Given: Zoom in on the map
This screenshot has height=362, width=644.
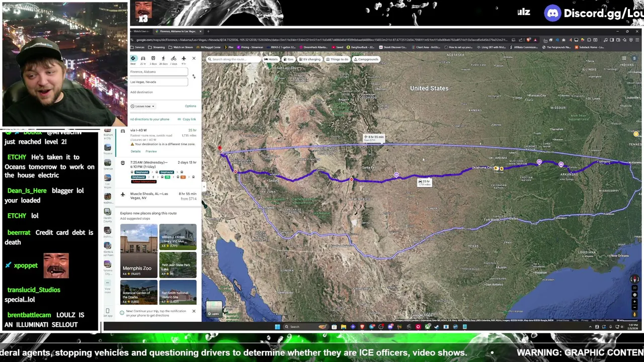Looking at the screenshot, I should (x=634, y=302).
